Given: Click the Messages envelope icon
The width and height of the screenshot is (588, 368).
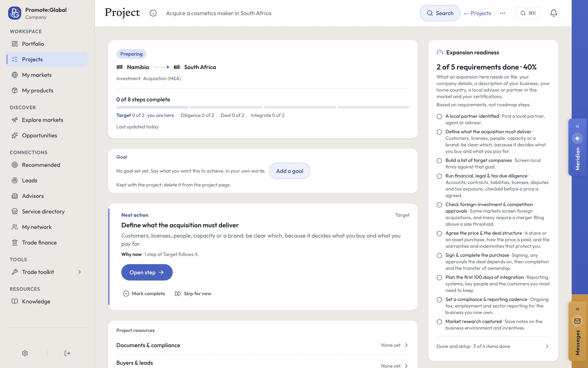Looking at the screenshot, I should 577,321.
